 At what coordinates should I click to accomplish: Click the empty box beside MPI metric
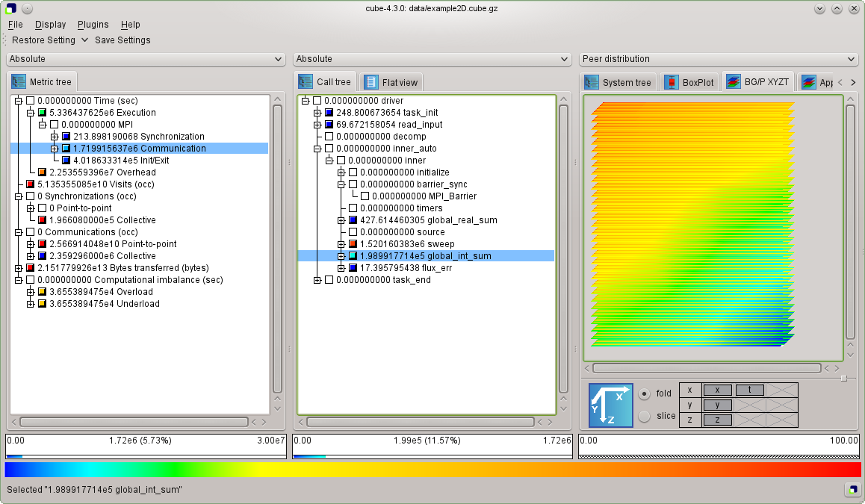pos(54,125)
